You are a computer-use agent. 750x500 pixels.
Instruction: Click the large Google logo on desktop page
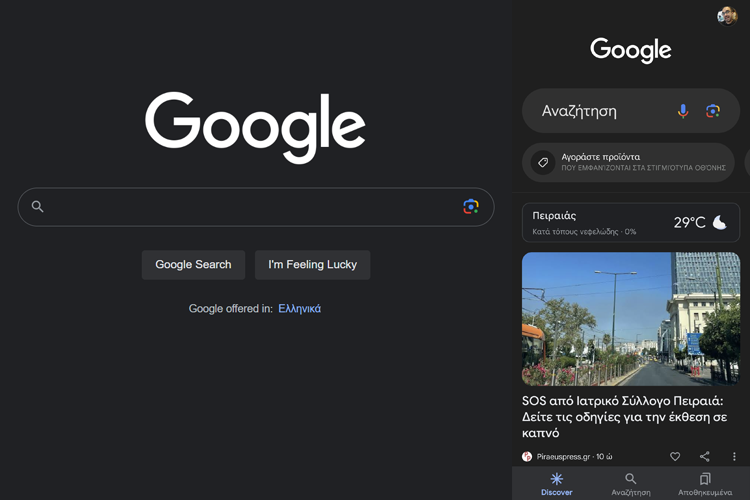[x=255, y=127]
